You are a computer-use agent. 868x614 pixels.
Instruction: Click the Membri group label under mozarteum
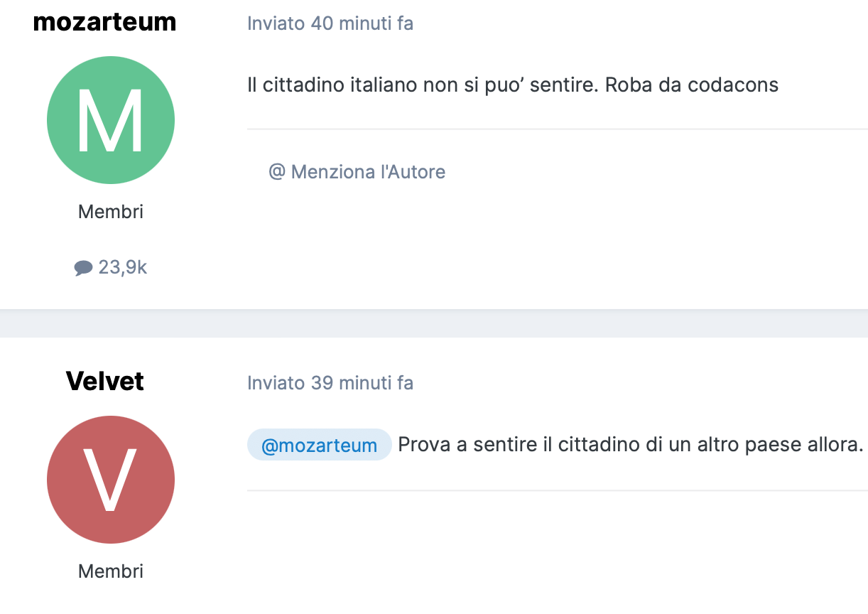pos(111,212)
